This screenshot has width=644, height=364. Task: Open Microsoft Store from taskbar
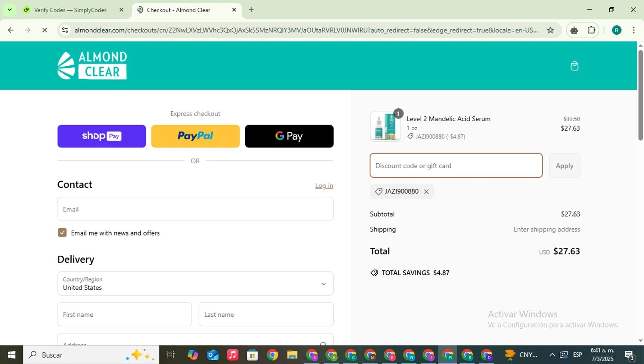coord(252,355)
